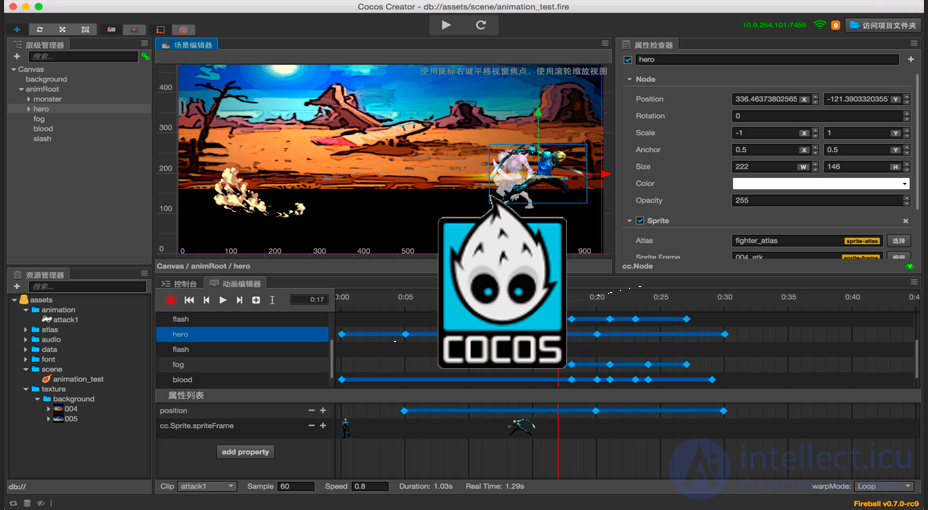The image size is (928, 510).
Task: Select the 属性检查器 inspector tab
Action: (648, 45)
